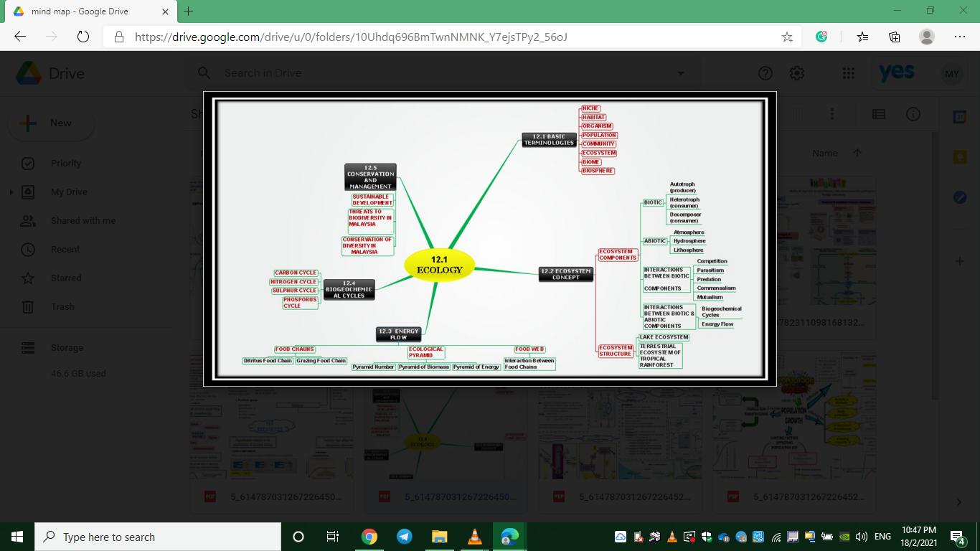
Task: Show Starred items
Action: [66, 278]
